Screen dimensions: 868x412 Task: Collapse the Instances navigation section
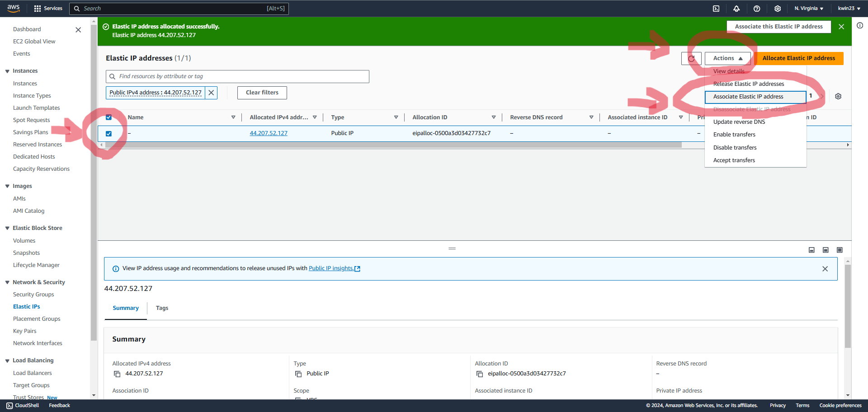click(x=7, y=71)
